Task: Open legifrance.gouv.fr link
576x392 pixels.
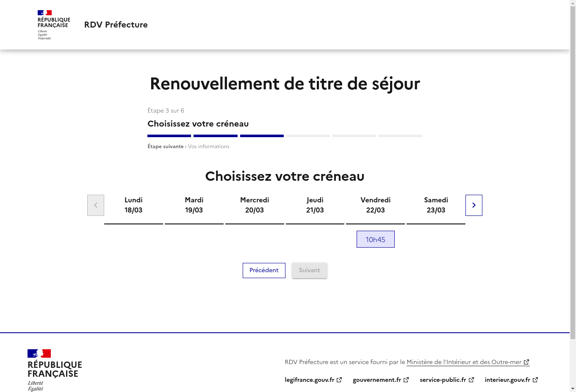Action: click(x=313, y=380)
